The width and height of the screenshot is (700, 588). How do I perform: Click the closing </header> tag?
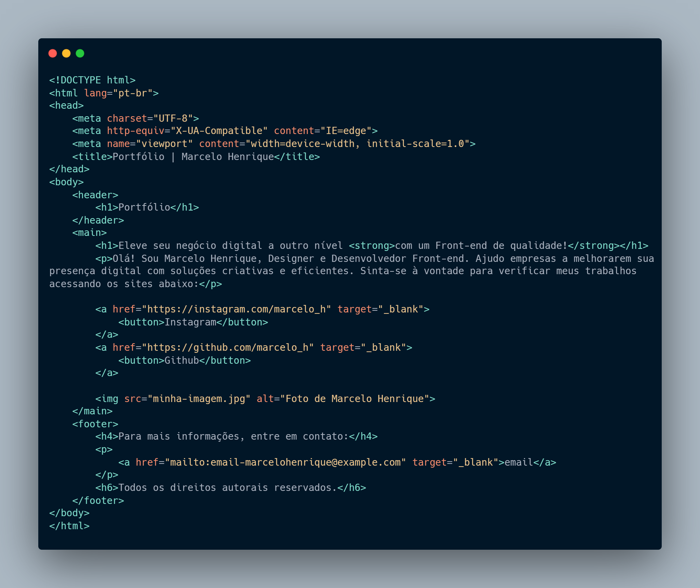[98, 220]
